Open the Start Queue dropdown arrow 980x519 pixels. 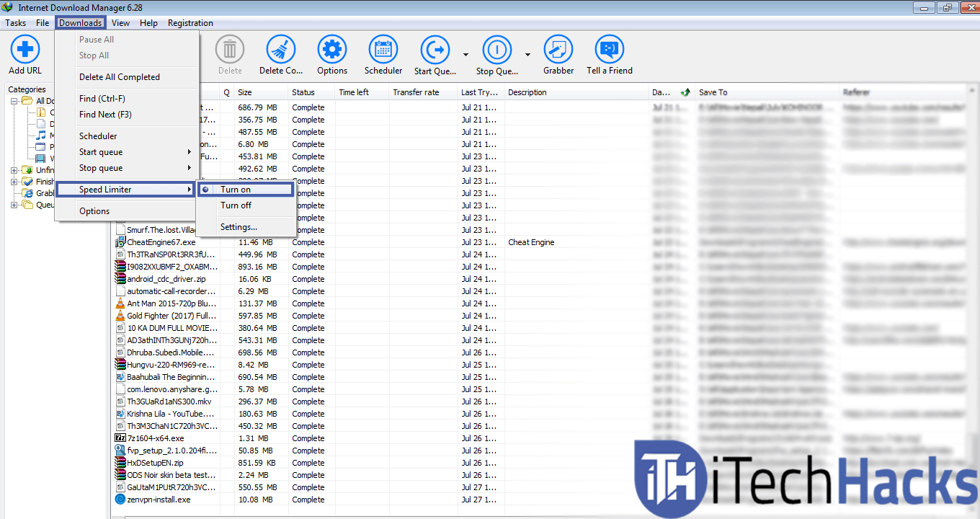(x=465, y=55)
